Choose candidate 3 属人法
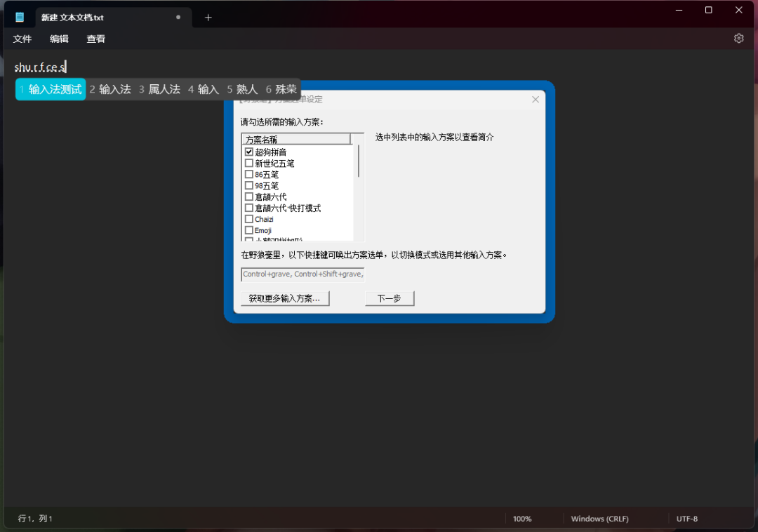This screenshot has height=532, width=758. 159,89
